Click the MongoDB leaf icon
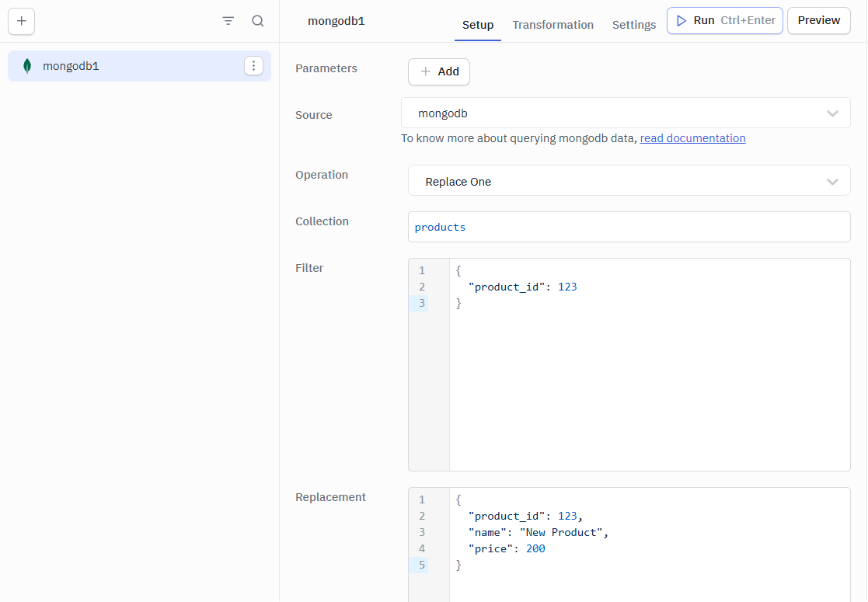Image resolution: width=868 pixels, height=602 pixels. [x=27, y=66]
